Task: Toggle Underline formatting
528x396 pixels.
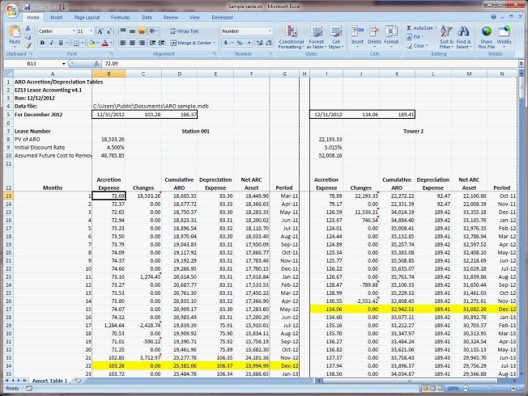Action: coord(61,43)
